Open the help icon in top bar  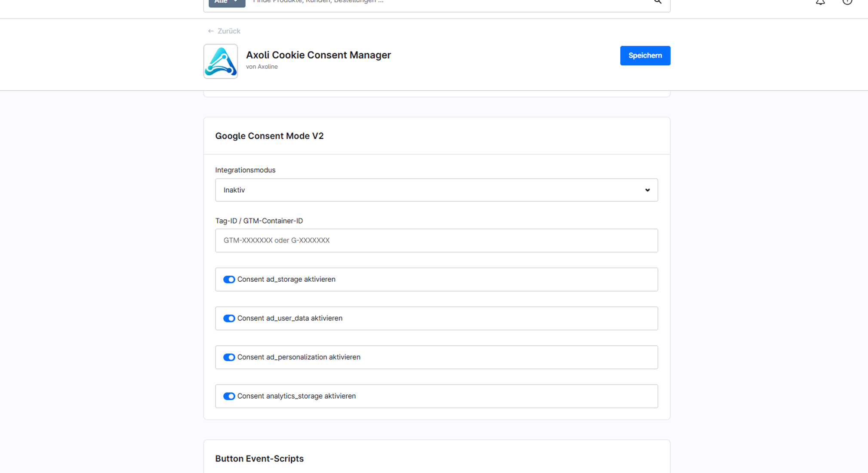[847, 2]
